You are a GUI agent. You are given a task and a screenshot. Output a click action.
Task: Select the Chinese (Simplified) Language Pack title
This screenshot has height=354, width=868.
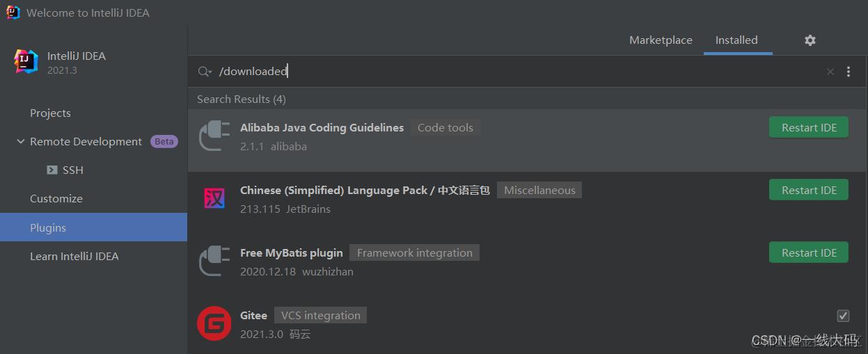click(x=365, y=191)
